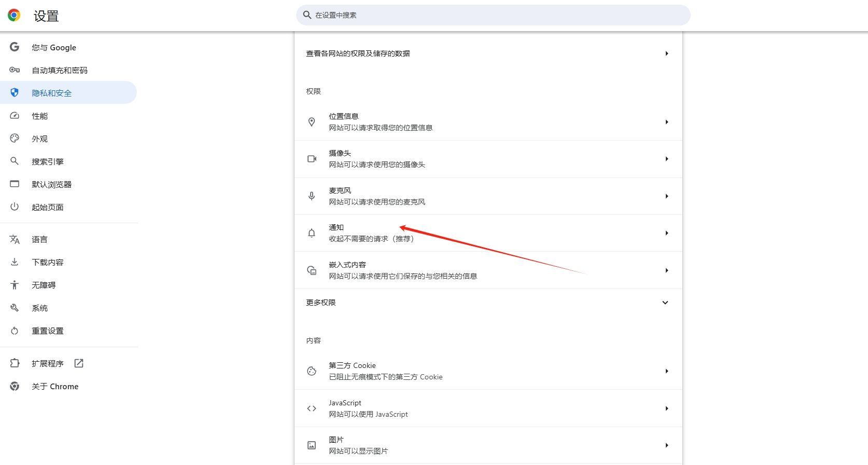
Task: Click the translate icon for 语言
Action: pyautogui.click(x=15, y=239)
